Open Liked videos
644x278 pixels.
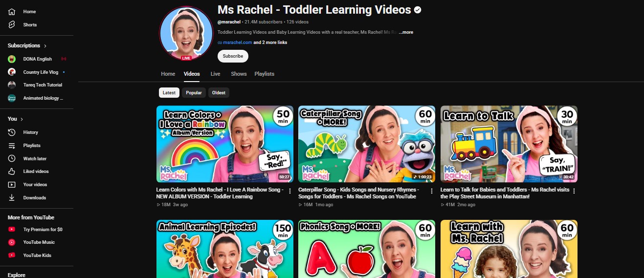point(36,171)
